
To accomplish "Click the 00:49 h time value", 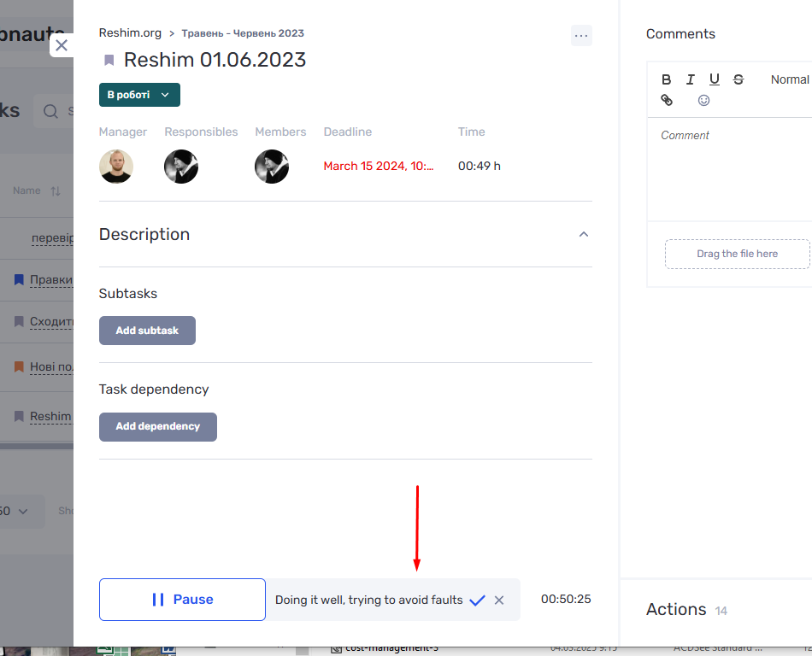I will 479,166.
